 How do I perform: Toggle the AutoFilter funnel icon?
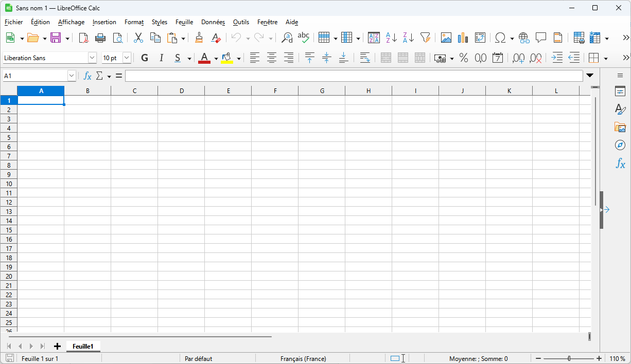(425, 38)
